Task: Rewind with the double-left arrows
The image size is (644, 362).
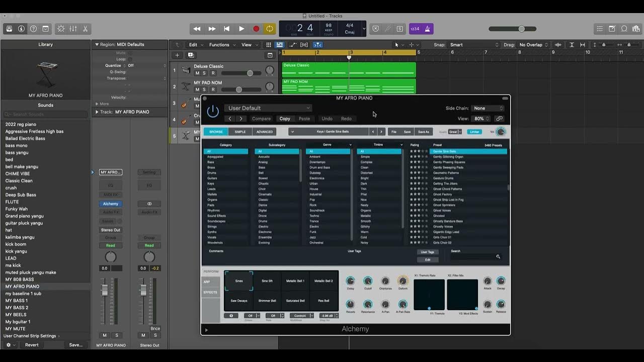Action: [x=197, y=29]
